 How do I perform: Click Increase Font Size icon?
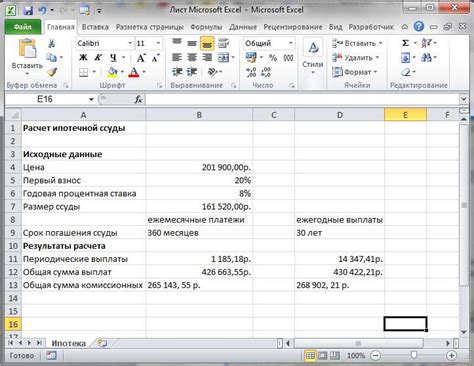point(141,58)
